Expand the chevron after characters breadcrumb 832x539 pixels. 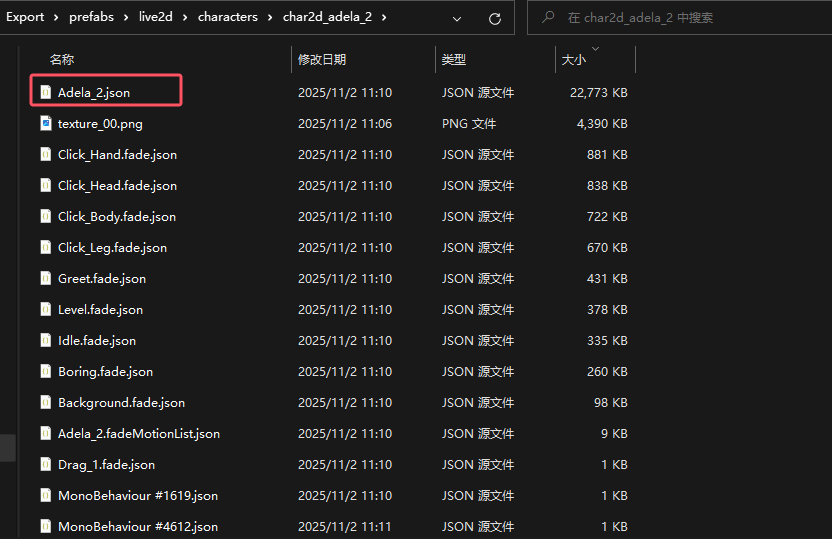270,18
